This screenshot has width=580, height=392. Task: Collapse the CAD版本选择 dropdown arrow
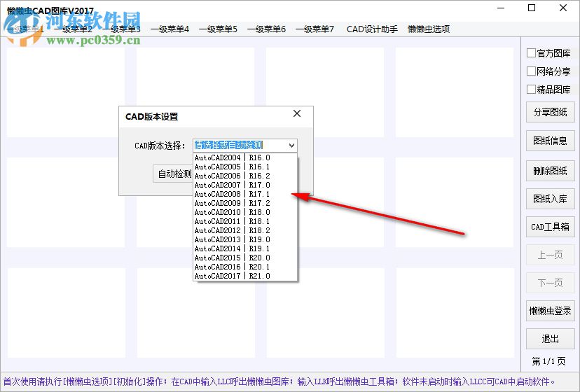coord(291,146)
